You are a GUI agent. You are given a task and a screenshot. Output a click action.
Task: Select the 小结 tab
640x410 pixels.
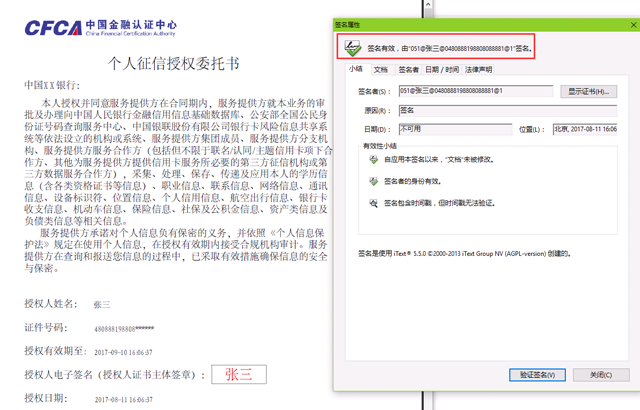(355, 70)
